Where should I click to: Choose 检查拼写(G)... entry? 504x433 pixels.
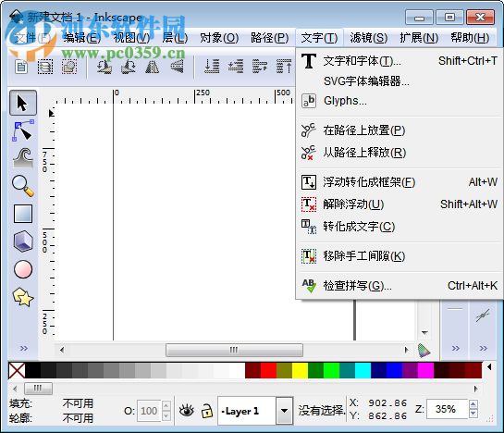400,286
